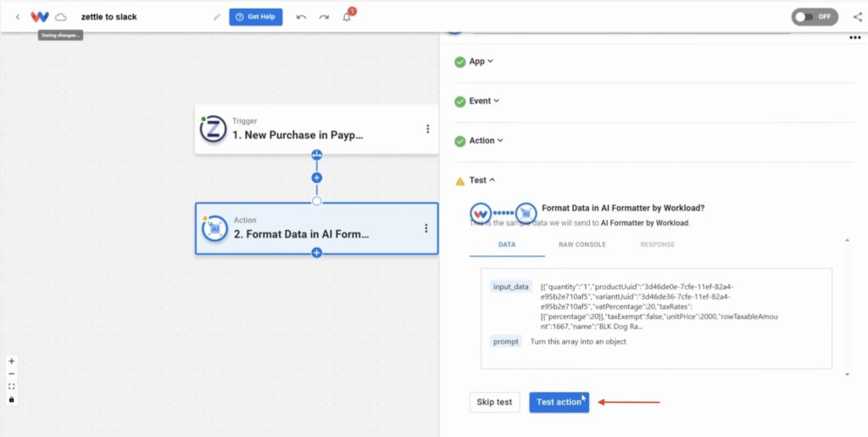Screen dimensions: 868x437
Task: Click the filter connector between steps
Action: pyautogui.click(x=317, y=154)
